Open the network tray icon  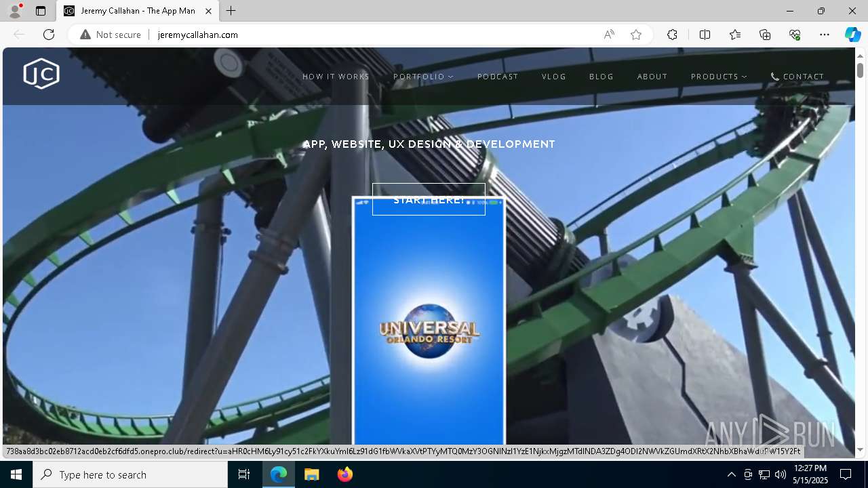click(x=764, y=474)
